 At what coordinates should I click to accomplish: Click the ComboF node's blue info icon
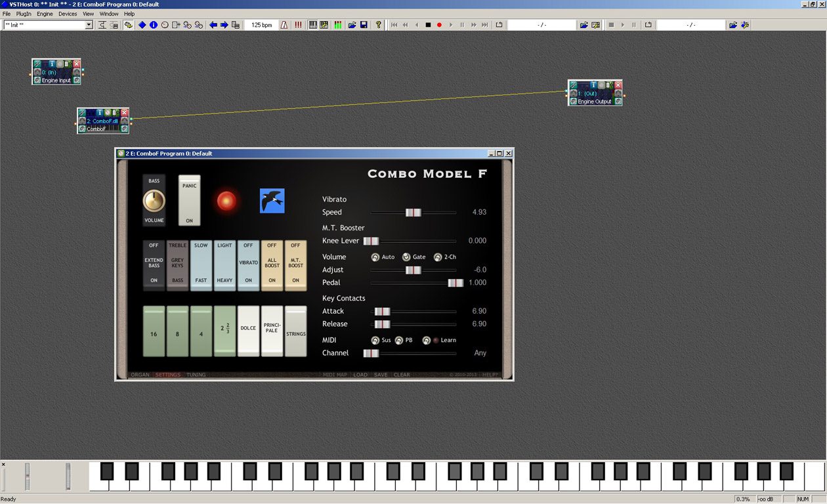(x=100, y=113)
